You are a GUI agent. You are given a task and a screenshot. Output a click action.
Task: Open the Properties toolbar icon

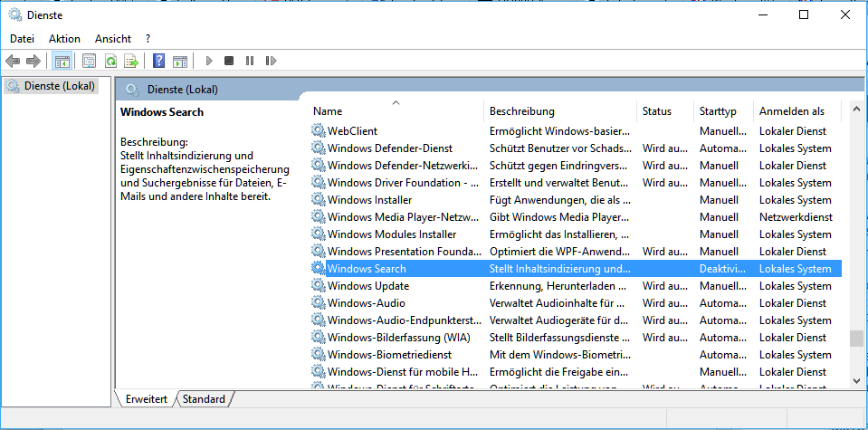tap(89, 61)
